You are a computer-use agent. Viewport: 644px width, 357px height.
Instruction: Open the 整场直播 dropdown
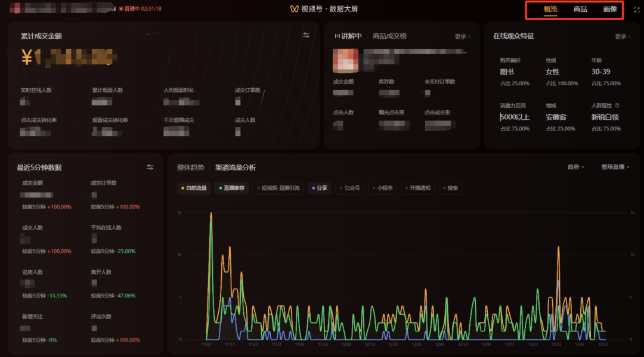click(615, 167)
